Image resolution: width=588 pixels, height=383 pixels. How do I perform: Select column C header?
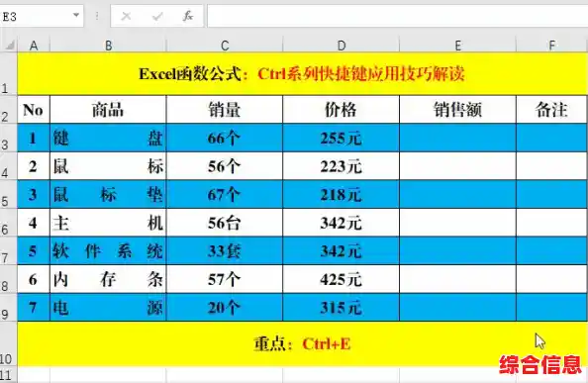225,46
